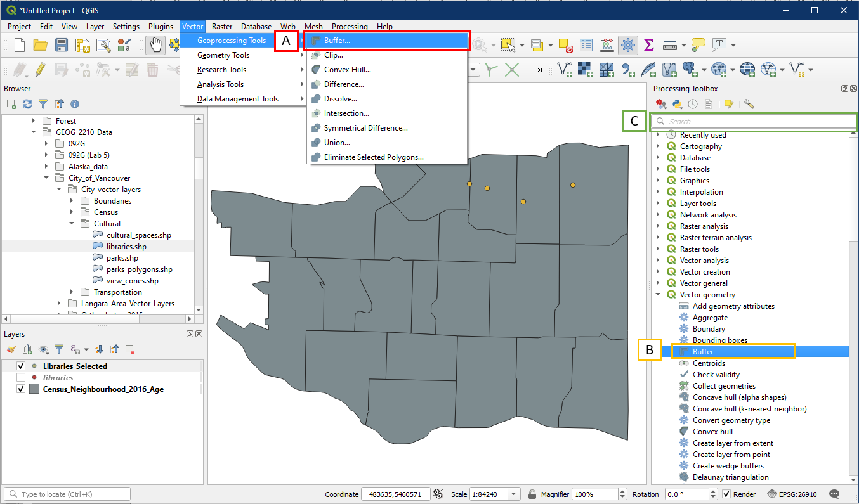Uncheck the Libraries_Selected layer checkbox
This screenshot has height=504, width=859.
tap(21, 366)
